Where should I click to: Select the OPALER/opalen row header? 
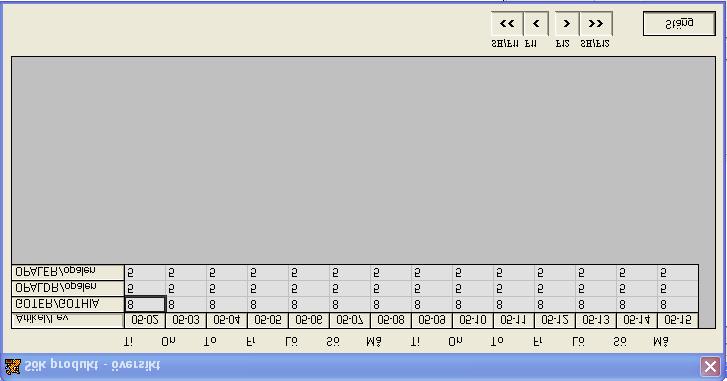click(68, 272)
